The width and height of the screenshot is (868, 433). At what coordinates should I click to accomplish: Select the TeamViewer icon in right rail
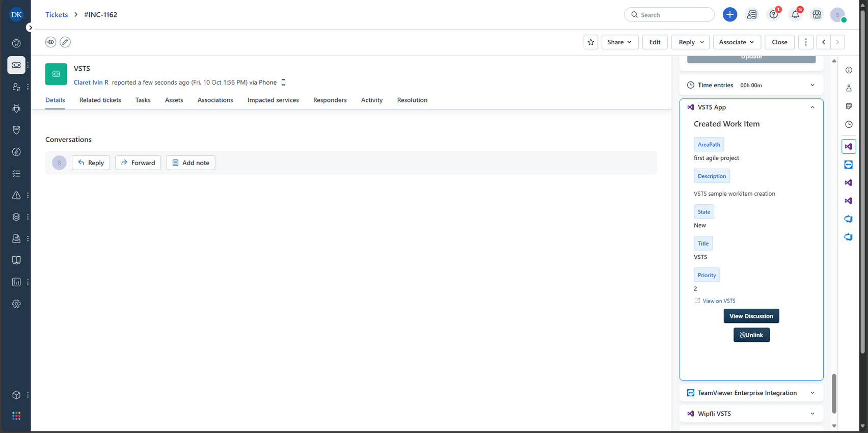[849, 165]
